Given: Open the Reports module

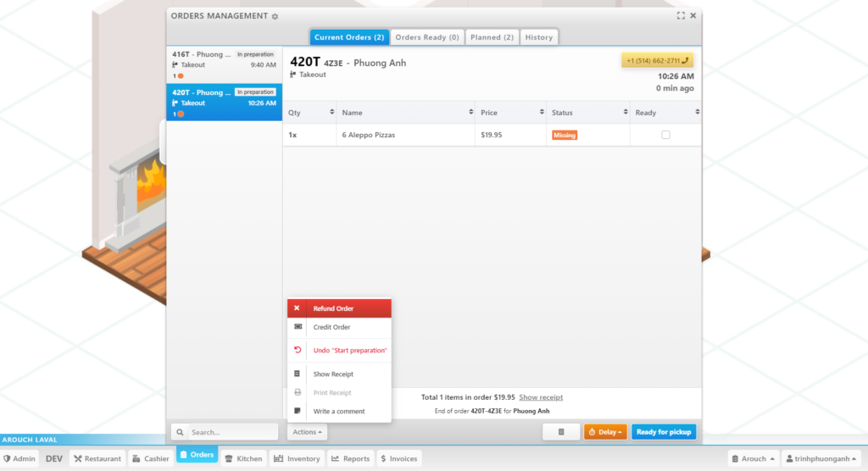Looking at the screenshot, I should [349, 458].
